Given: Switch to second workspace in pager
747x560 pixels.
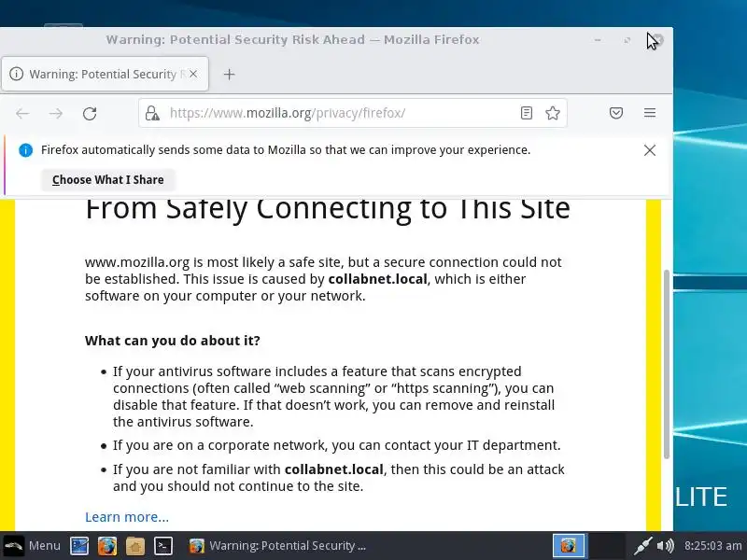Looking at the screenshot, I should (x=607, y=546).
